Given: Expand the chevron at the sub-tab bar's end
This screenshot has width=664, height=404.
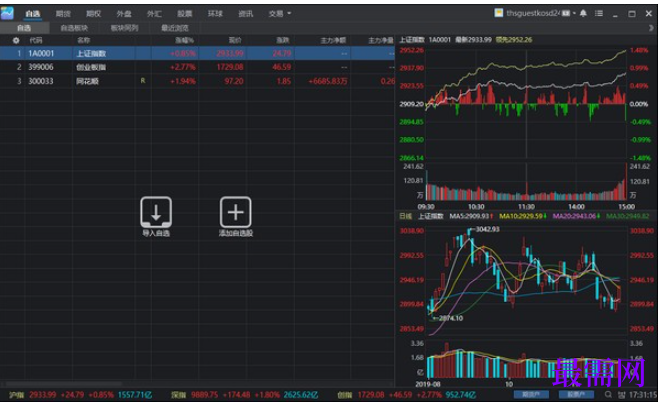Looking at the screenshot, I should point(651,28).
